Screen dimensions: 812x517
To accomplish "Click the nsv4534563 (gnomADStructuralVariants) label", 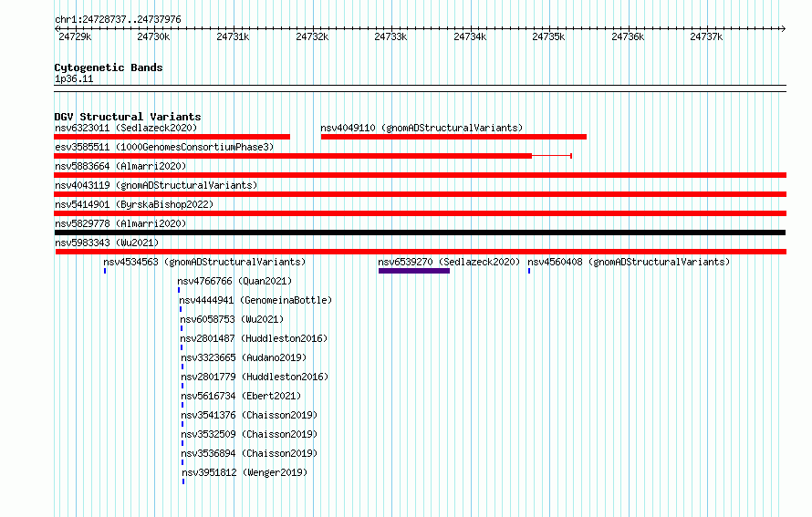I will coord(204,262).
